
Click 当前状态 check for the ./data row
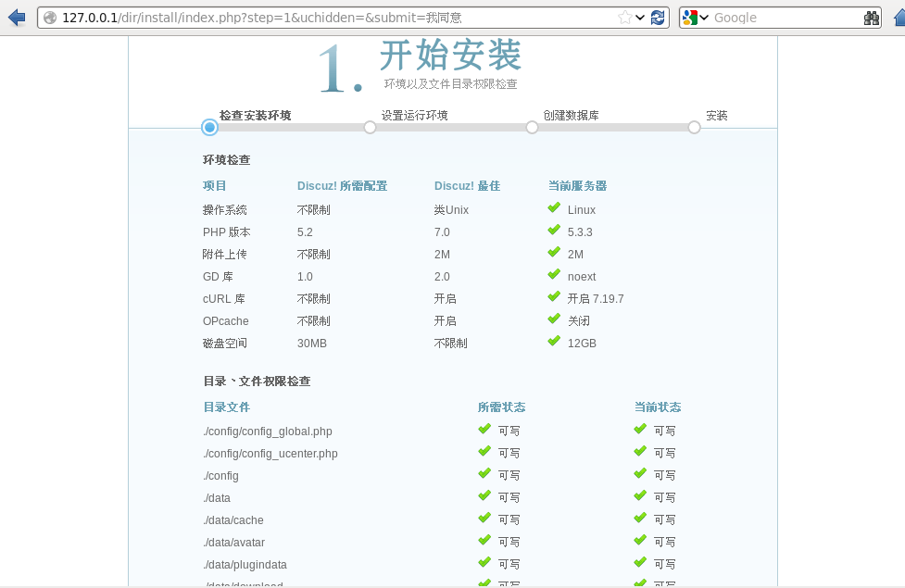pyautogui.click(x=640, y=495)
